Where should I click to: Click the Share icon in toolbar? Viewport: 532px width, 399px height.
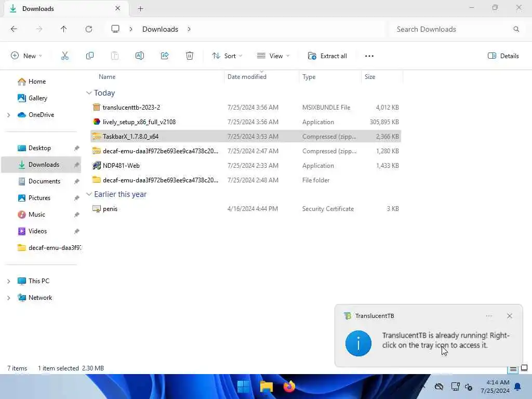(165, 56)
